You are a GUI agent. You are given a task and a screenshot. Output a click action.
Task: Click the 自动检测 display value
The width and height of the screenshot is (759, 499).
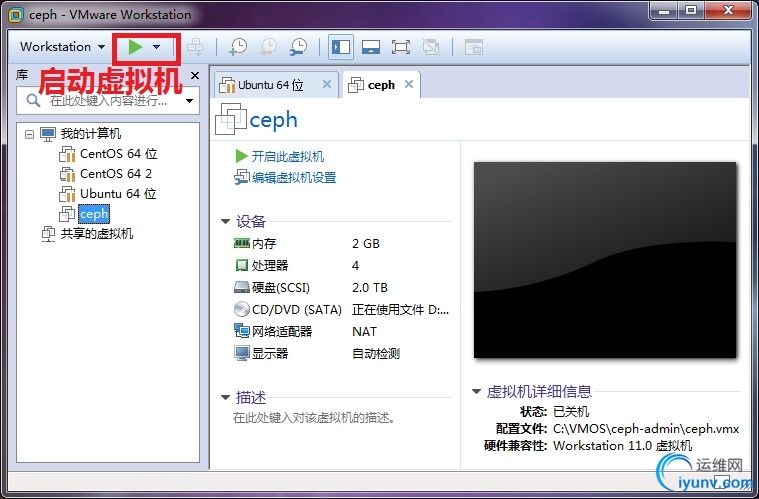pos(376,353)
